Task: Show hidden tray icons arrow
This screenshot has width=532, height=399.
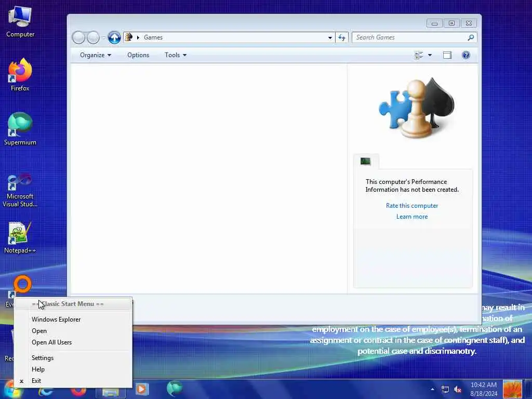Action: click(x=432, y=389)
